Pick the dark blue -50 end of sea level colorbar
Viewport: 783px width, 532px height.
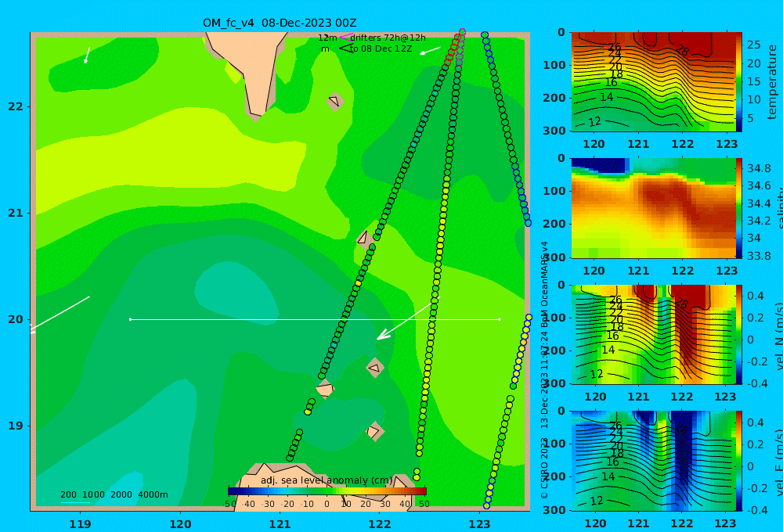(x=230, y=491)
